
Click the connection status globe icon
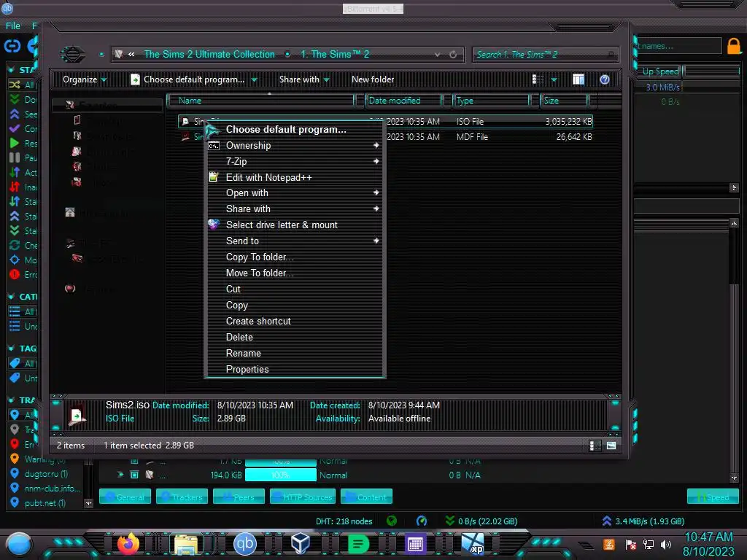pyautogui.click(x=392, y=521)
